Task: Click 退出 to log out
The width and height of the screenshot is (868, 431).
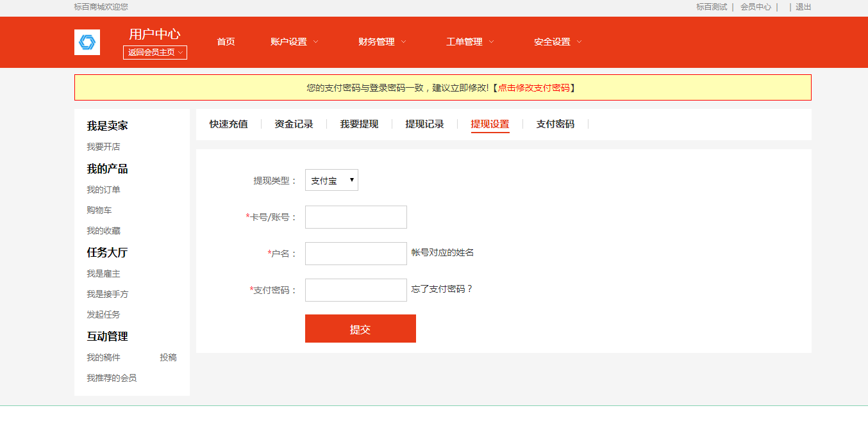Action: tap(803, 7)
